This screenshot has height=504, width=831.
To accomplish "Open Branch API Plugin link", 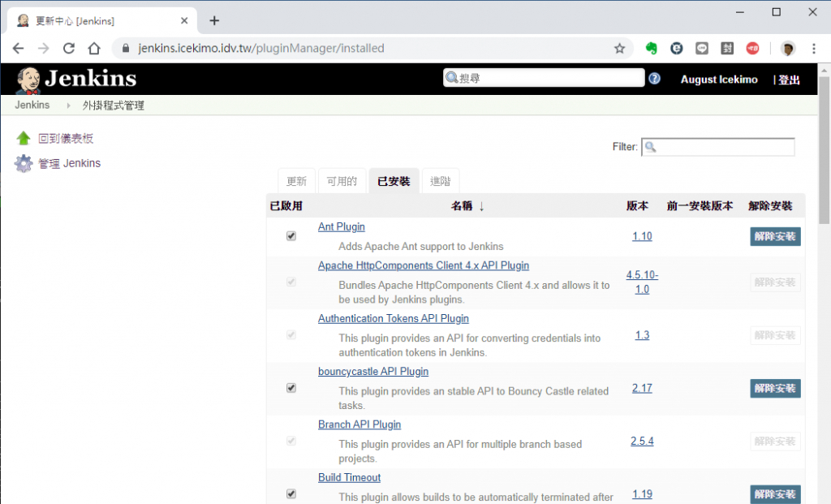I will (360, 424).
